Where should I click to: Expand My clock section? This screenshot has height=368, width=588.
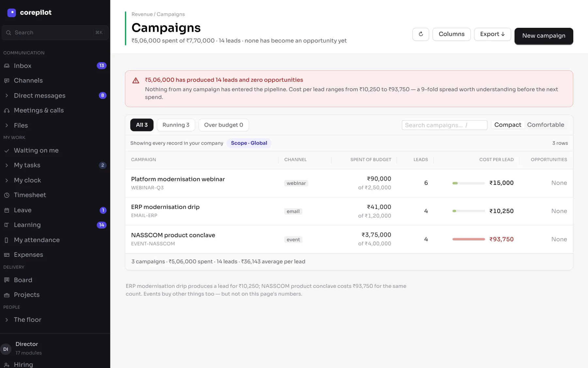[7, 180]
